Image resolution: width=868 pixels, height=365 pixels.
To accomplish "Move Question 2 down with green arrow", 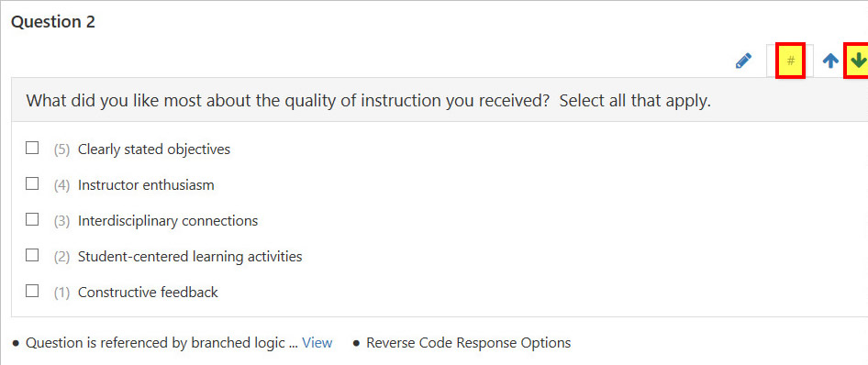I will click(858, 61).
